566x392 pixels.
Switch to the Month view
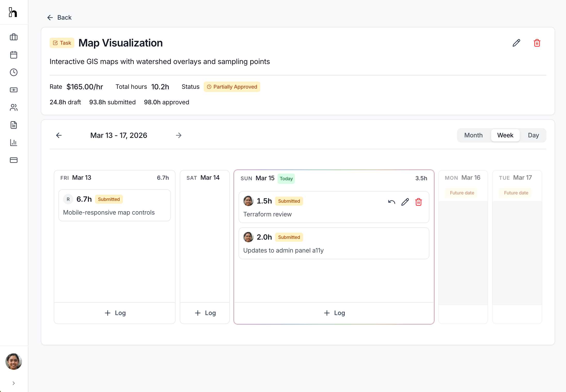pos(473,135)
